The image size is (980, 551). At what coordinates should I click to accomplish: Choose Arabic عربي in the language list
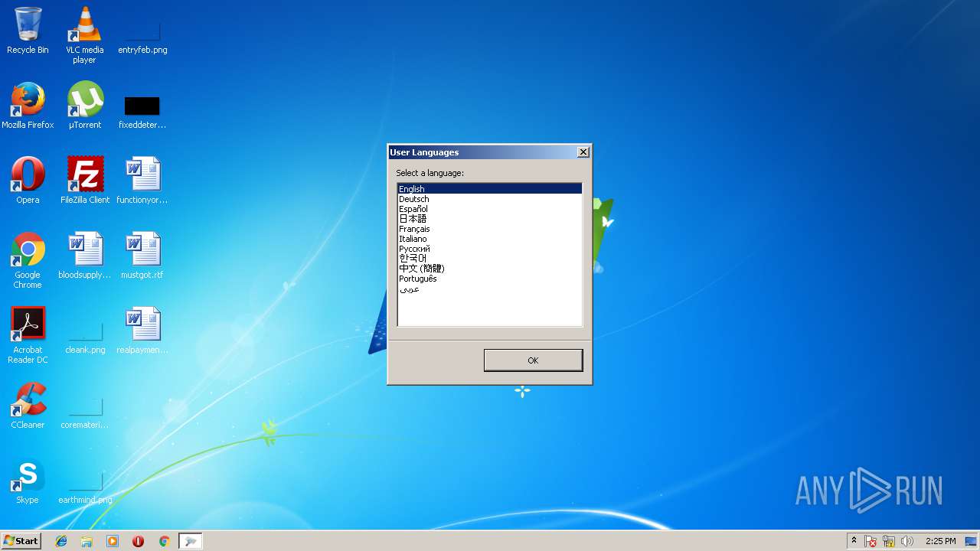pos(489,289)
